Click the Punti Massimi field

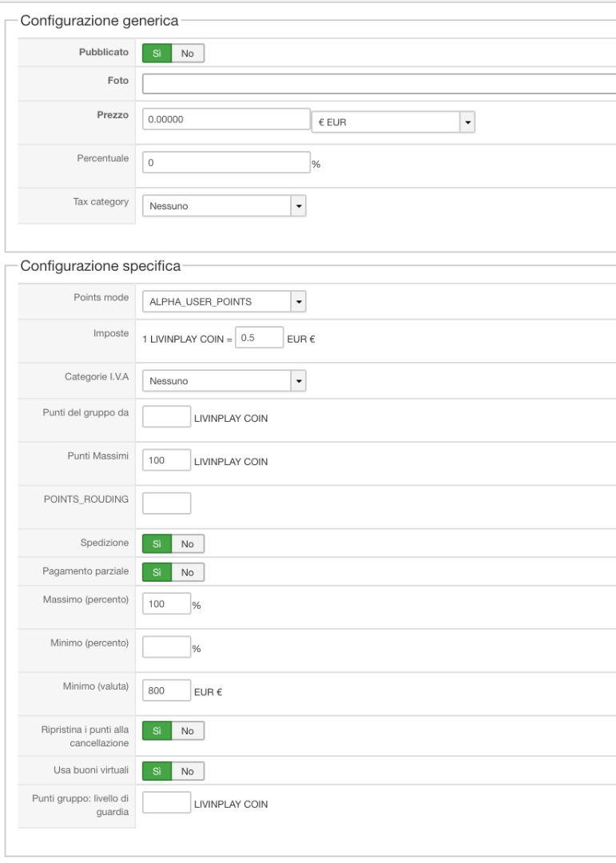[x=166, y=460]
